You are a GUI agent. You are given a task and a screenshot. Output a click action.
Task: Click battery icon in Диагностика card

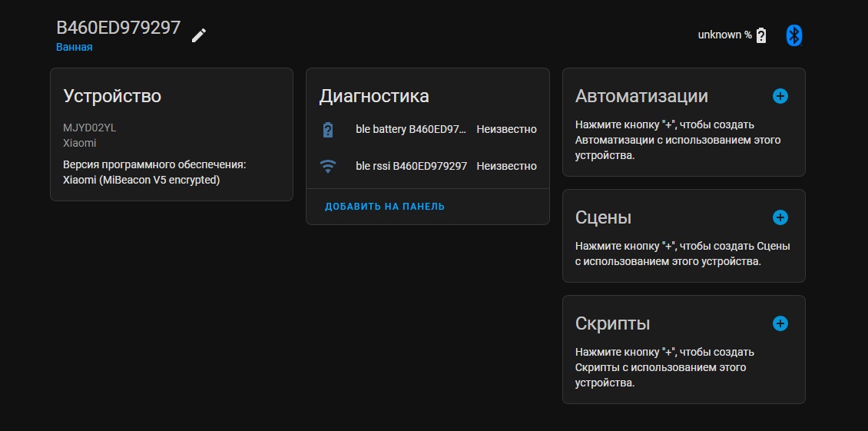pos(328,130)
